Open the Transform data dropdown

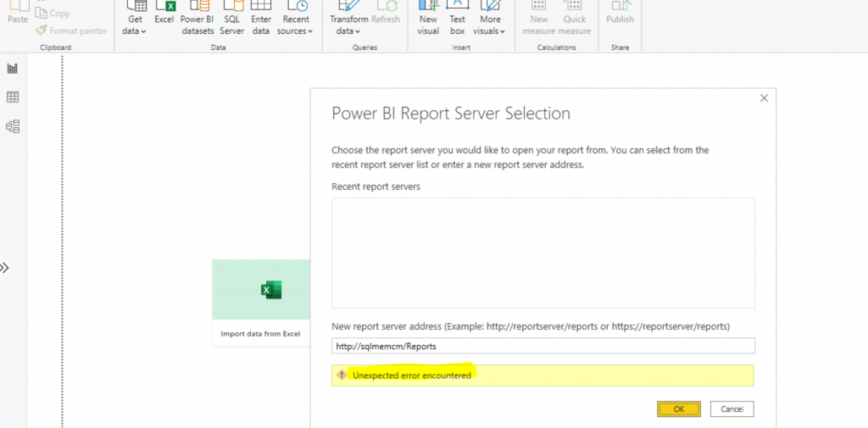pos(348,19)
